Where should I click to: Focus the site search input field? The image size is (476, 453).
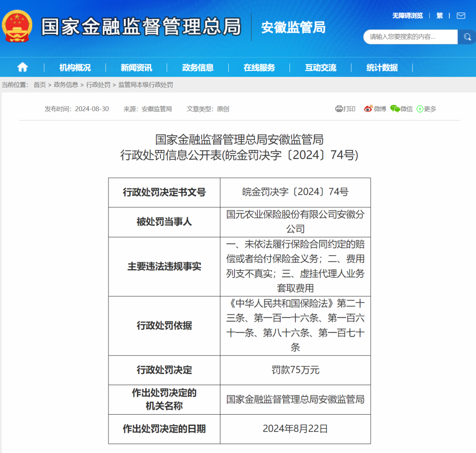pos(410,37)
